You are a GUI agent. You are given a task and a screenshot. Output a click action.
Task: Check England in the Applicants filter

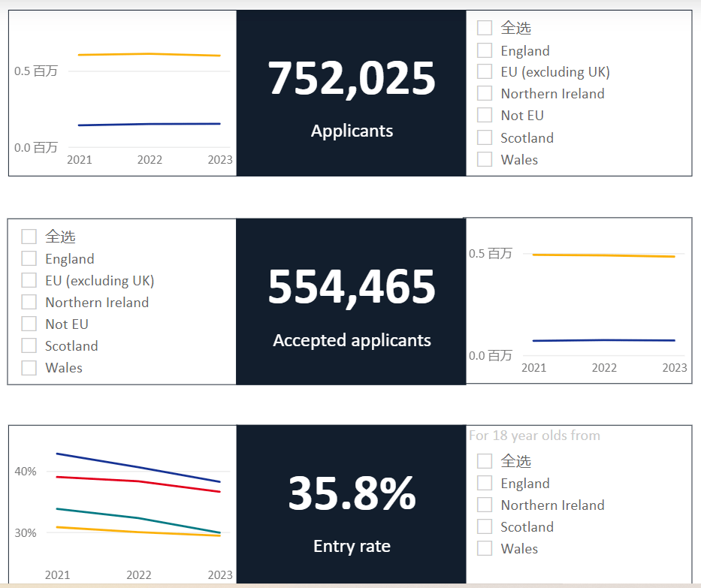click(485, 50)
